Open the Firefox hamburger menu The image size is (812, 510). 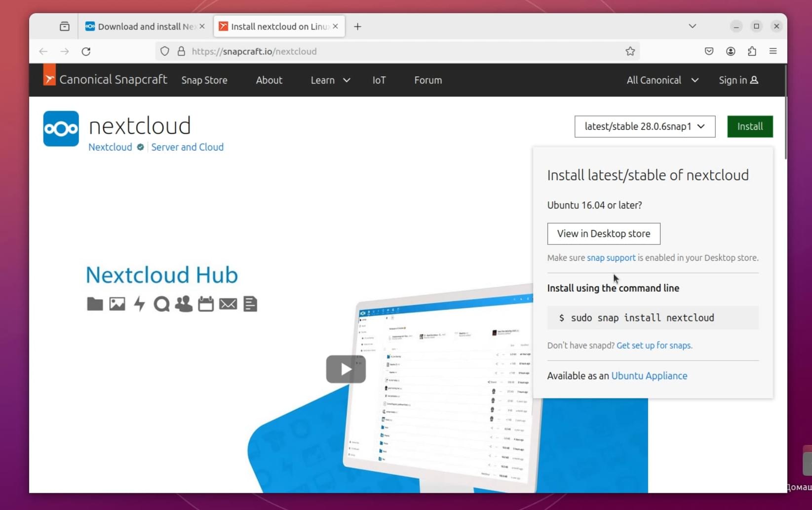click(773, 51)
